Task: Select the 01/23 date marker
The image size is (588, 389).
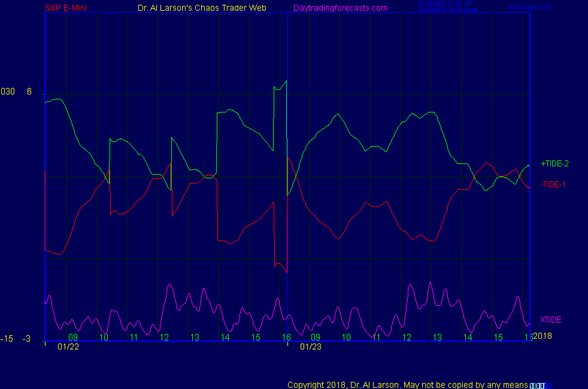Action: click(x=311, y=347)
